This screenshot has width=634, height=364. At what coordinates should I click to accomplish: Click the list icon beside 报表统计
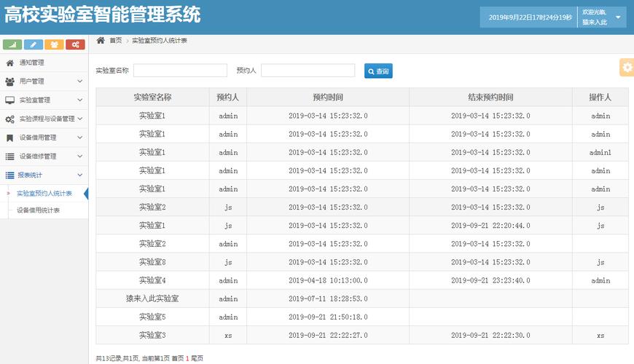coord(9,175)
